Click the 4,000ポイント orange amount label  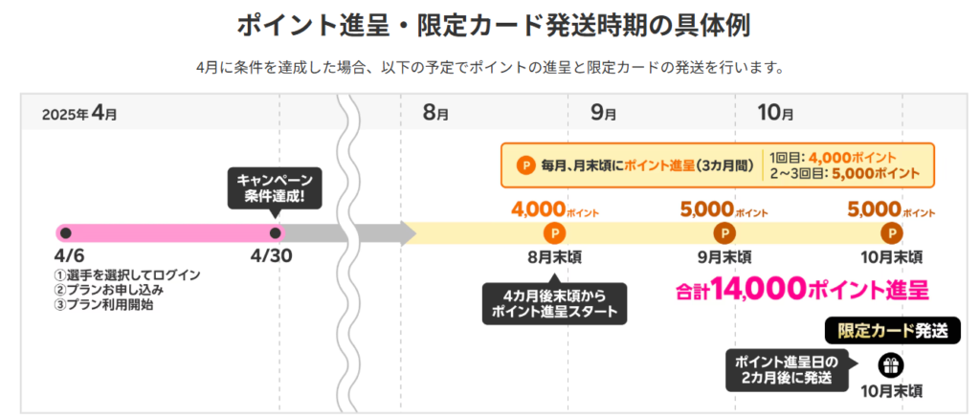pos(554,209)
